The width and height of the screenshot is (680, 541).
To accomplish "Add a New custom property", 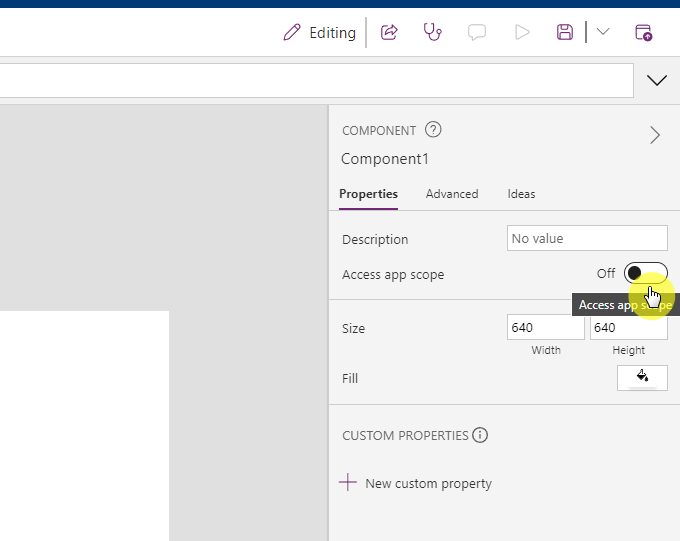I will pos(415,483).
